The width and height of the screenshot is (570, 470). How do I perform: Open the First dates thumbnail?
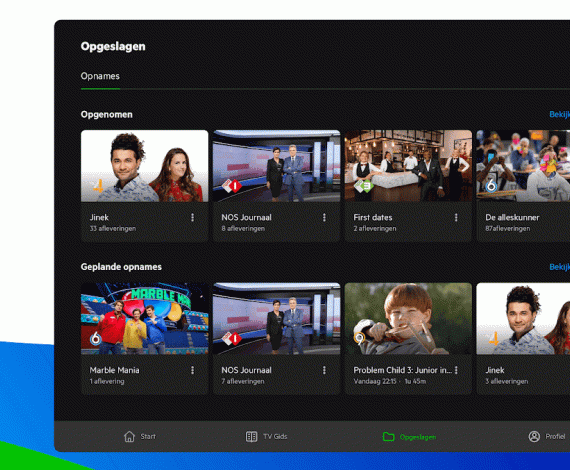point(408,166)
